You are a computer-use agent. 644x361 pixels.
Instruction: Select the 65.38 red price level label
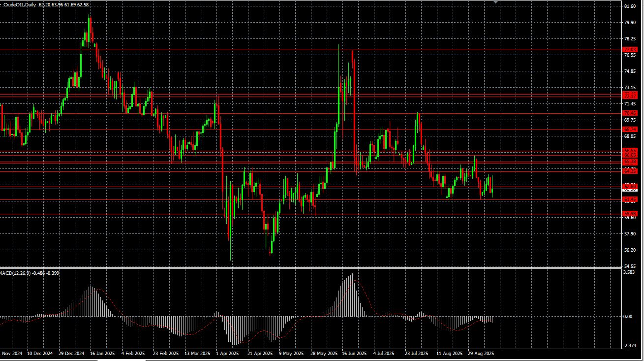tap(630, 162)
